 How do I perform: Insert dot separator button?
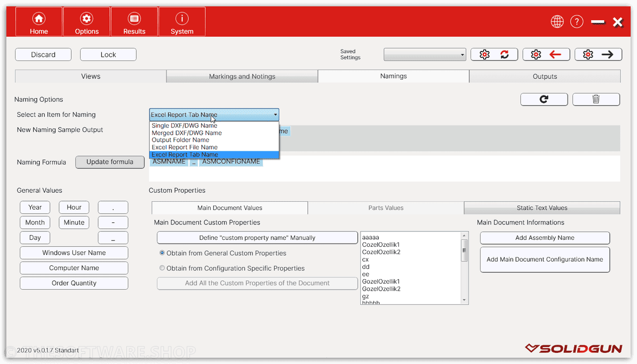coord(113,207)
